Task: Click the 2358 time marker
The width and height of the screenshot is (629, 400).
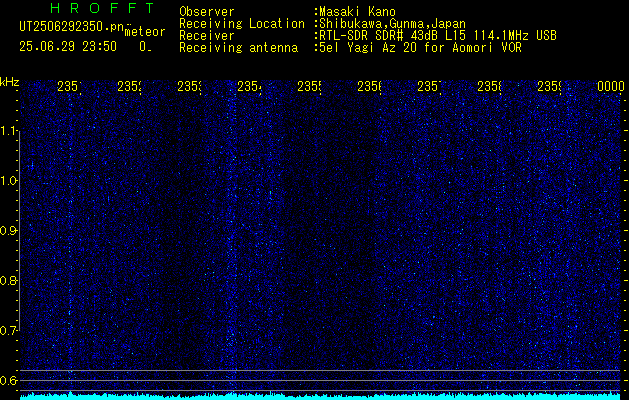Action: [x=489, y=86]
